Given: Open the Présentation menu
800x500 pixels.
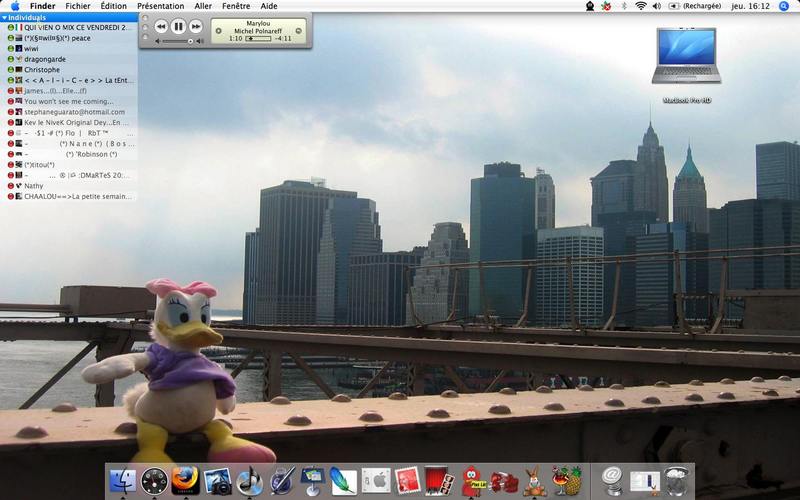Looking at the screenshot, I should (161, 6).
